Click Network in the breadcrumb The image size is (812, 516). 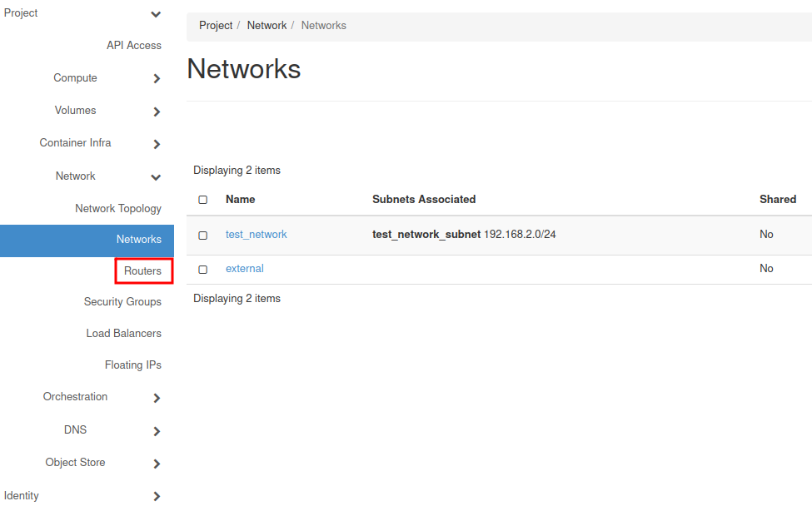pos(267,26)
